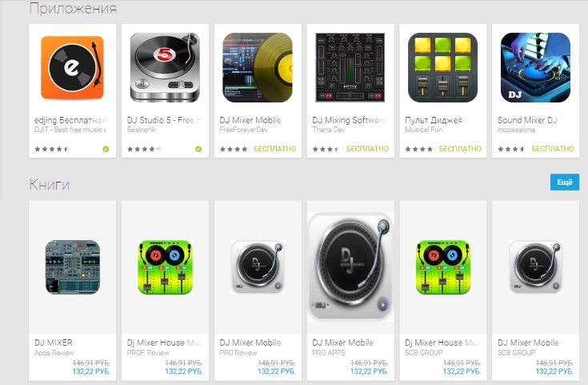Screen dimensions: 588x385
Task: Click the Пульт Диджея app title
Action: point(434,120)
